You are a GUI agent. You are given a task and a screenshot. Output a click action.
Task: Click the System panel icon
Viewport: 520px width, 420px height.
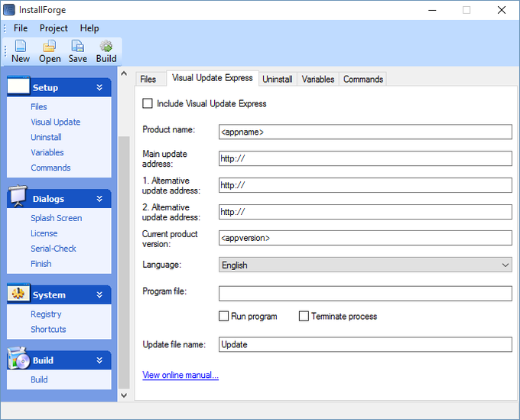18,293
